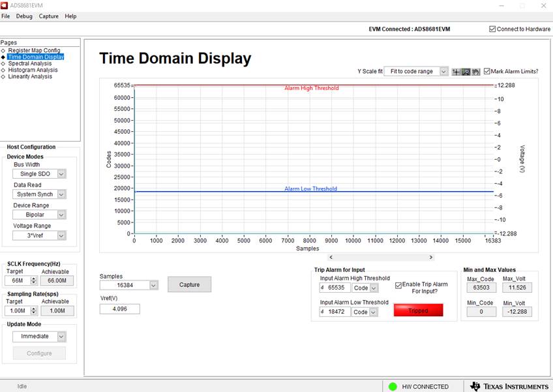This screenshot has height=392, width=553.
Task: Select Time Domain Display page
Action: [36, 57]
